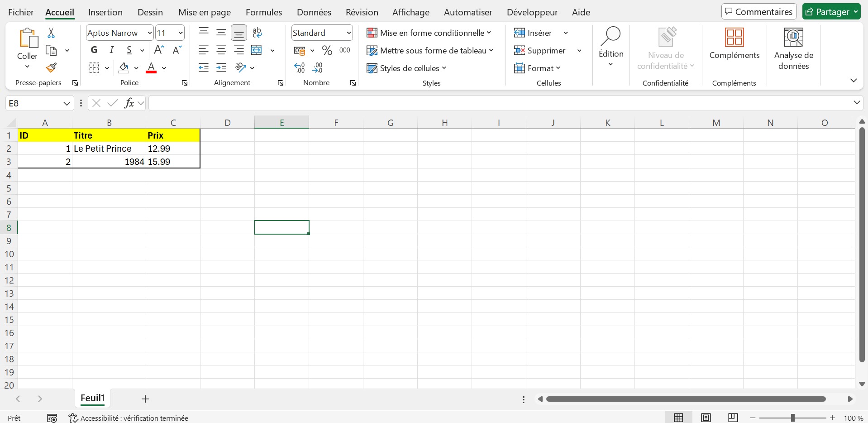Click the Fill color bucket icon
This screenshot has height=423, width=868.
pyautogui.click(x=124, y=68)
